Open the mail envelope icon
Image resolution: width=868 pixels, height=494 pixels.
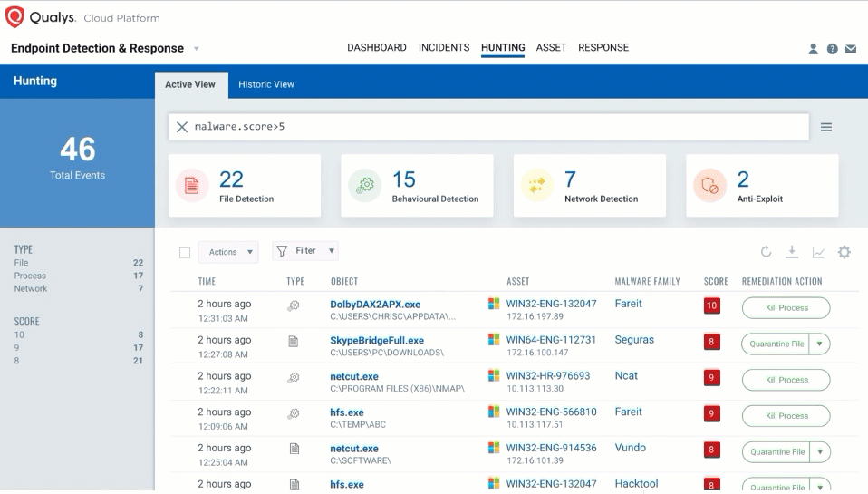(x=851, y=49)
